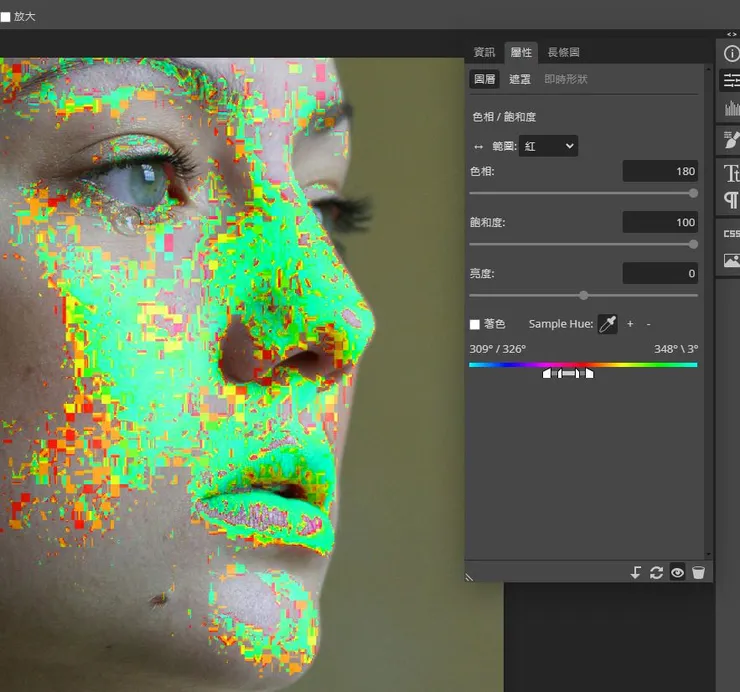This screenshot has width=740, height=692.
Task: Click the 色相 value field showing 180
Action: point(660,171)
